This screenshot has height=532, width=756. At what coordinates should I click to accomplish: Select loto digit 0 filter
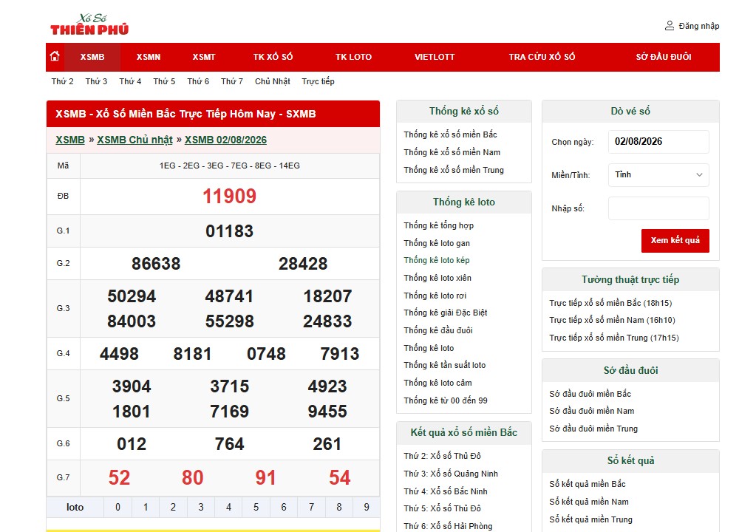[118, 508]
